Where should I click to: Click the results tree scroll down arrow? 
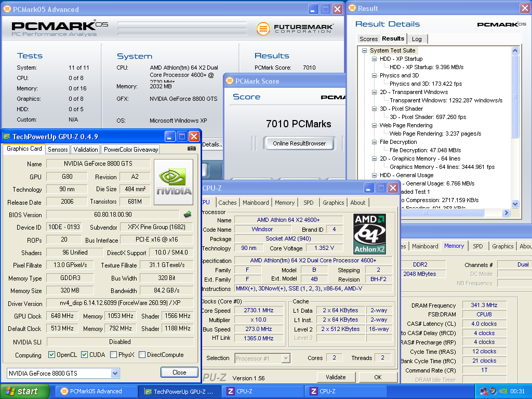coord(515,204)
